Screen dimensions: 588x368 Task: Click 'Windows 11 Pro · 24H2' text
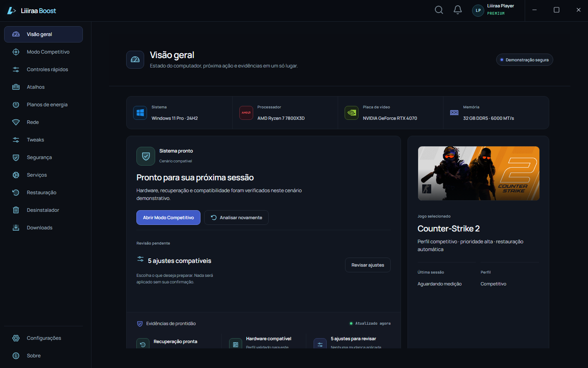click(x=175, y=118)
